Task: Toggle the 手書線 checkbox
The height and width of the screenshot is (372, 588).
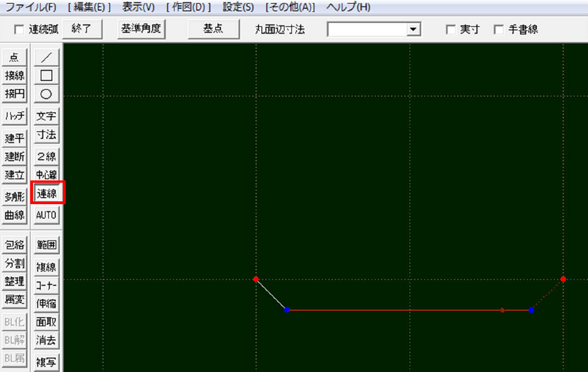Action: click(499, 30)
